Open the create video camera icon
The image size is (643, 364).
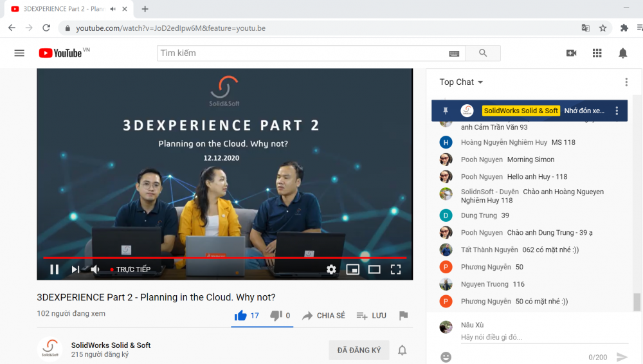571,53
